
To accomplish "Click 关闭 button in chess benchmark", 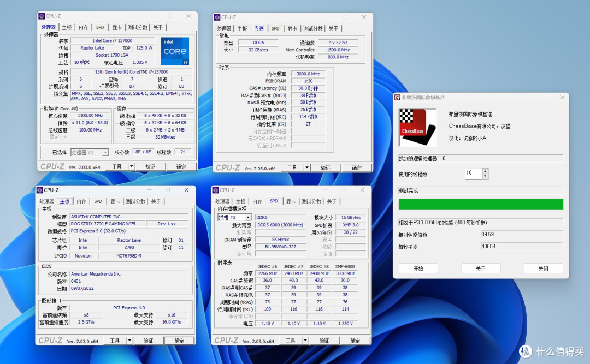I will [544, 268].
